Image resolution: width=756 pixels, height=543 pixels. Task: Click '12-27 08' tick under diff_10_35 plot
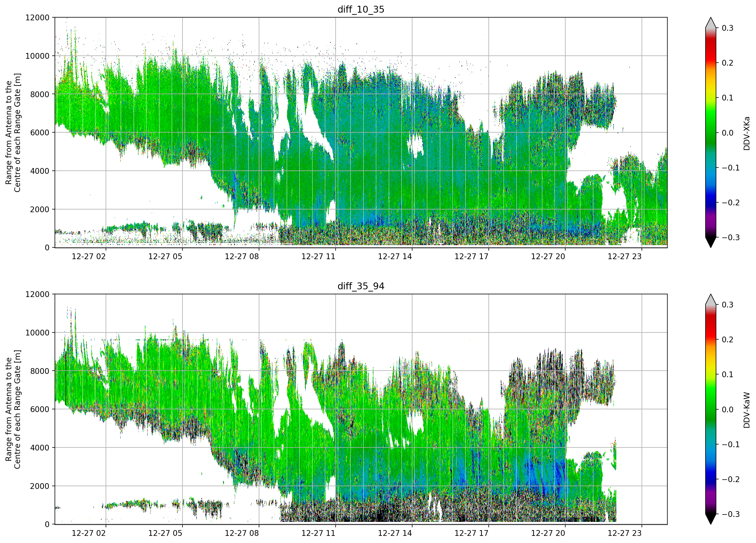242,256
